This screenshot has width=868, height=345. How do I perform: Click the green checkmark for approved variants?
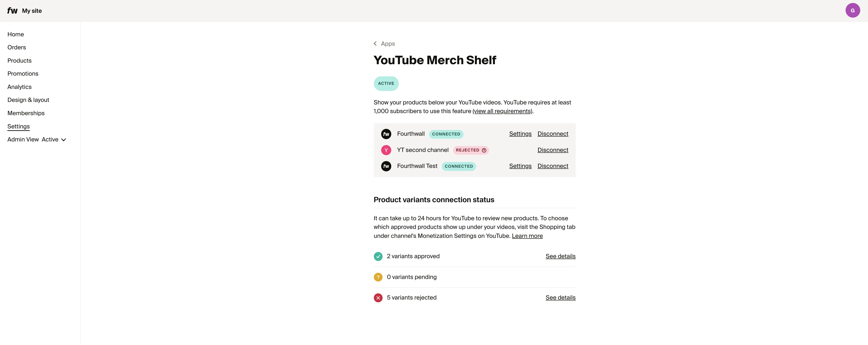pos(378,256)
